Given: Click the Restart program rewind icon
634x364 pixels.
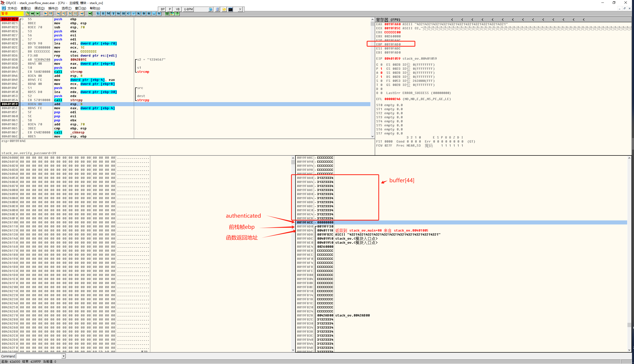Looking at the screenshot, I should tap(33, 14).
